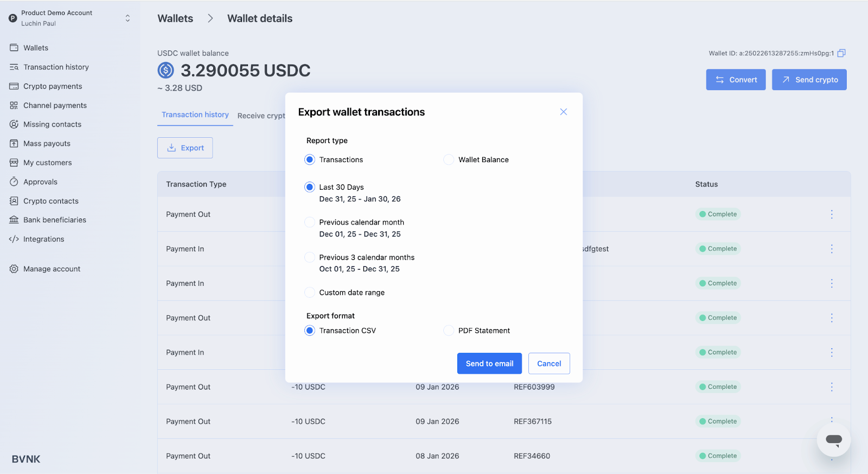Switch to Transaction history tab

[x=195, y=115]
